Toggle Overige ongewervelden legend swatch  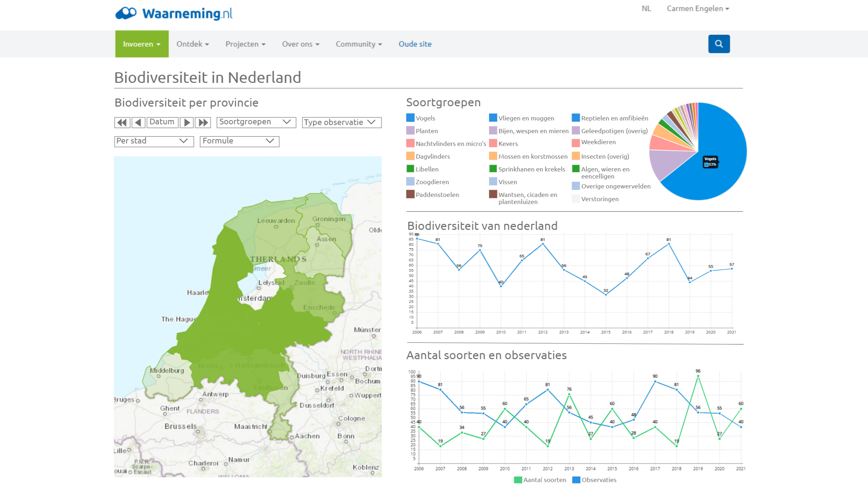[x=576, y=186]
